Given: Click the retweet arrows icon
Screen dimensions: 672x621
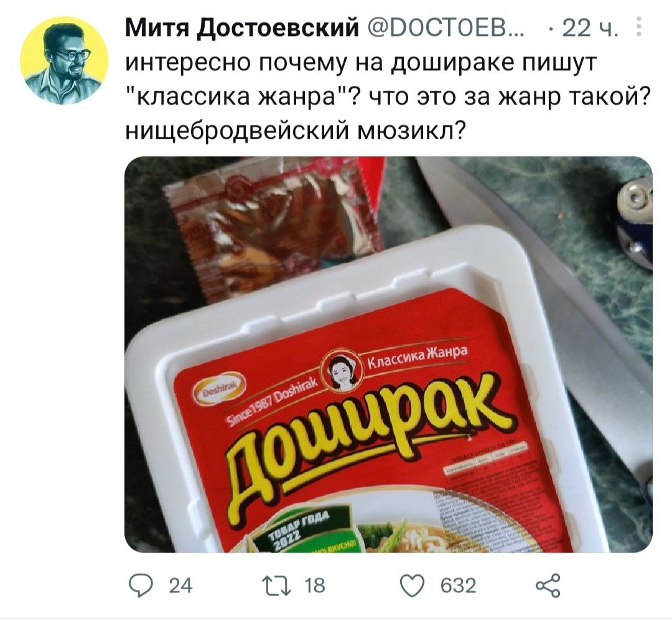Looking at the screenshot, I should coord(278,586).
